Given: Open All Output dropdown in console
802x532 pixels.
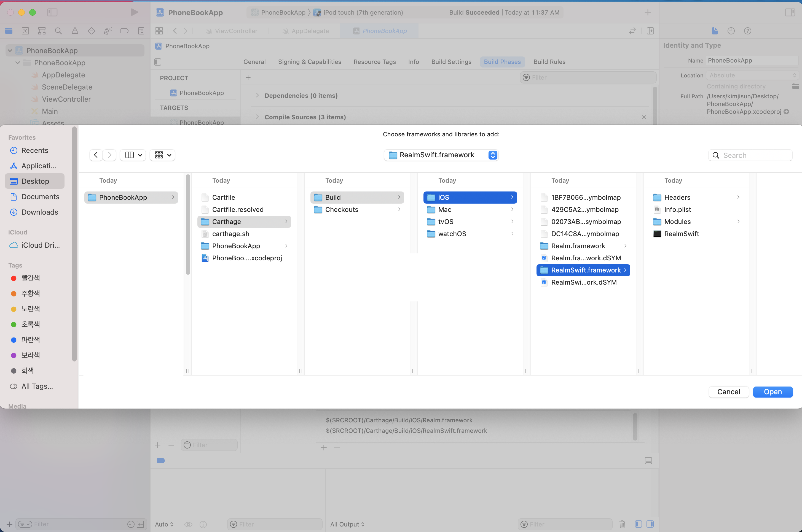Looking at the screenshot, I should point(347,524).
